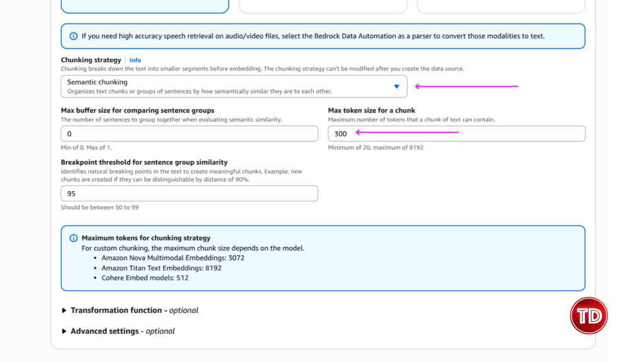Click the TD logo in the bottom right corner
The image size is (644, 362).
coord(589,315)
